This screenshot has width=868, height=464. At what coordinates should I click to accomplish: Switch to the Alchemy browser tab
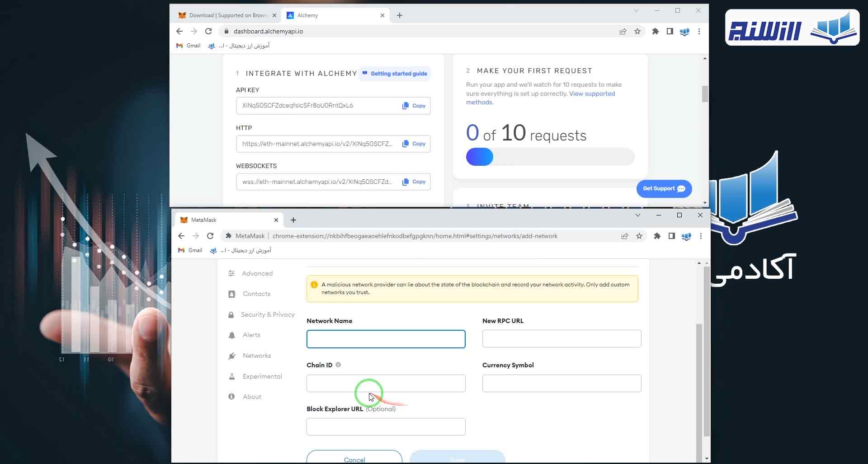coord(335,15)
